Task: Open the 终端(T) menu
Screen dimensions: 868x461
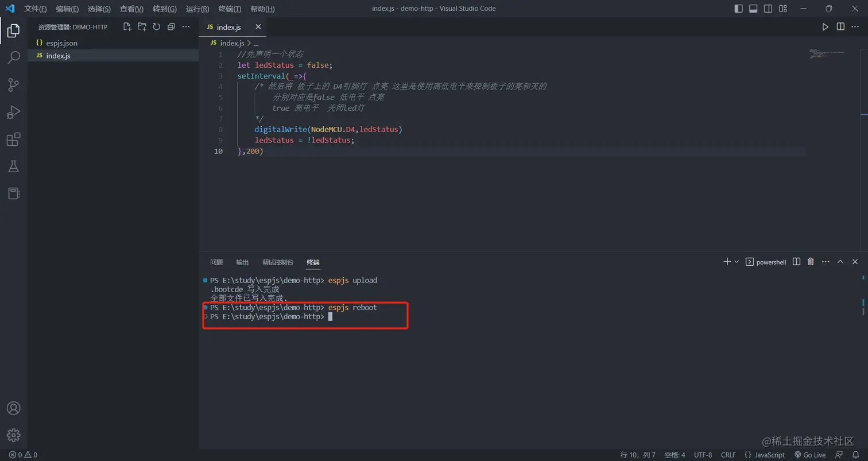Action: click(230, 9)
